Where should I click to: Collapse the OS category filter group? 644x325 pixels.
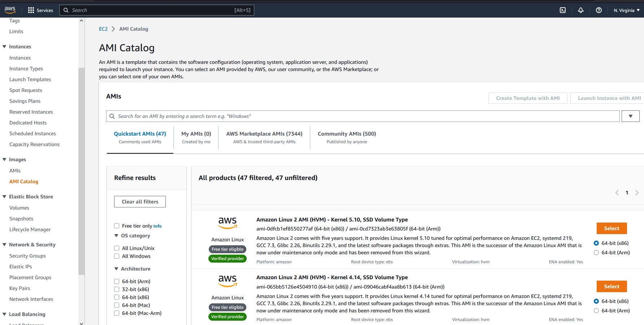click(x=116, y=236)
